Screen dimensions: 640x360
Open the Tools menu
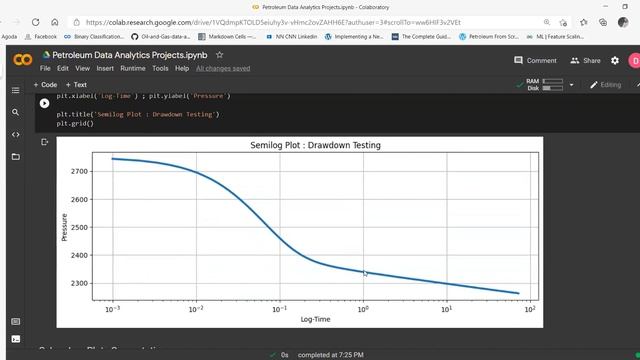click(x=160, y=68)
